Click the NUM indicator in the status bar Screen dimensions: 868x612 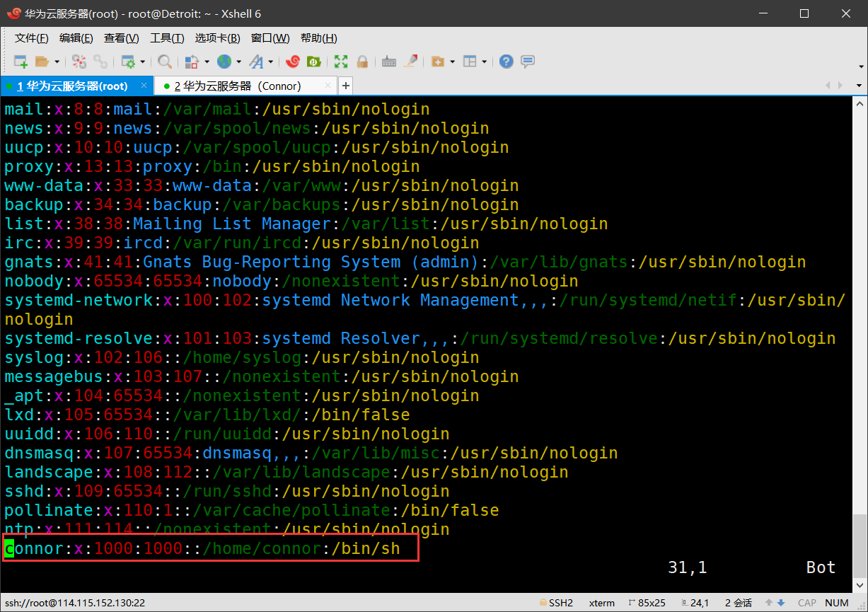pos(837,603)
